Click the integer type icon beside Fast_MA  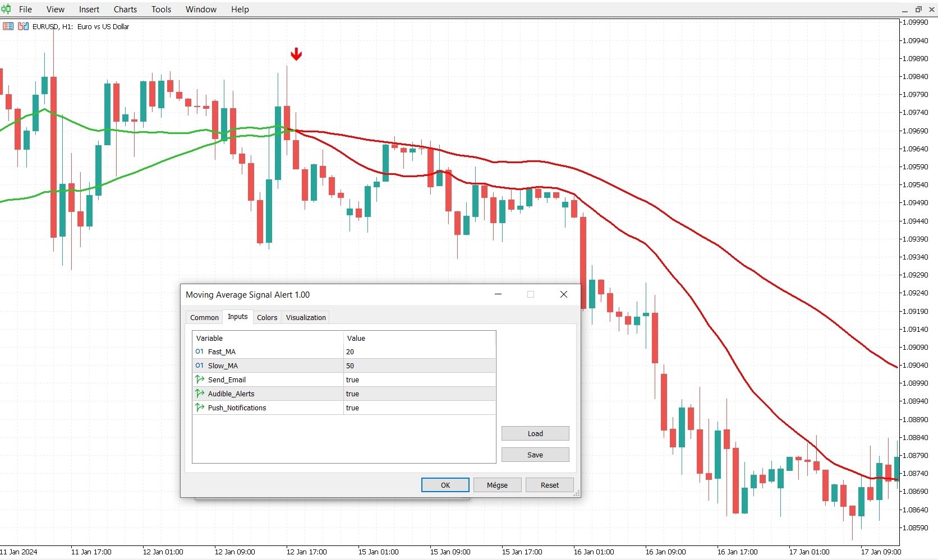200,351
